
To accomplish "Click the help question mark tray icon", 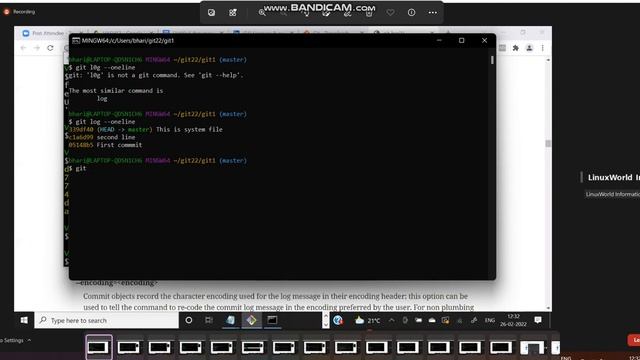I will click(x=338, y=320).
